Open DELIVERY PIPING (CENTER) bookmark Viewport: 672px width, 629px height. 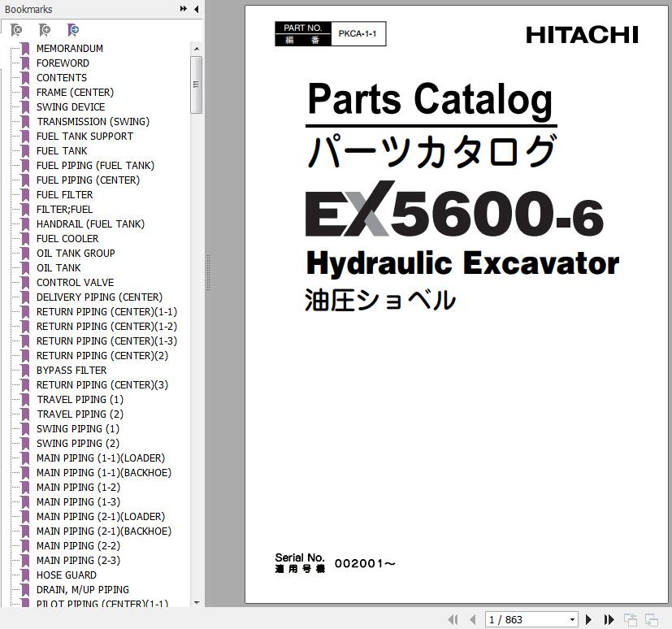click(x=99, y=297)
